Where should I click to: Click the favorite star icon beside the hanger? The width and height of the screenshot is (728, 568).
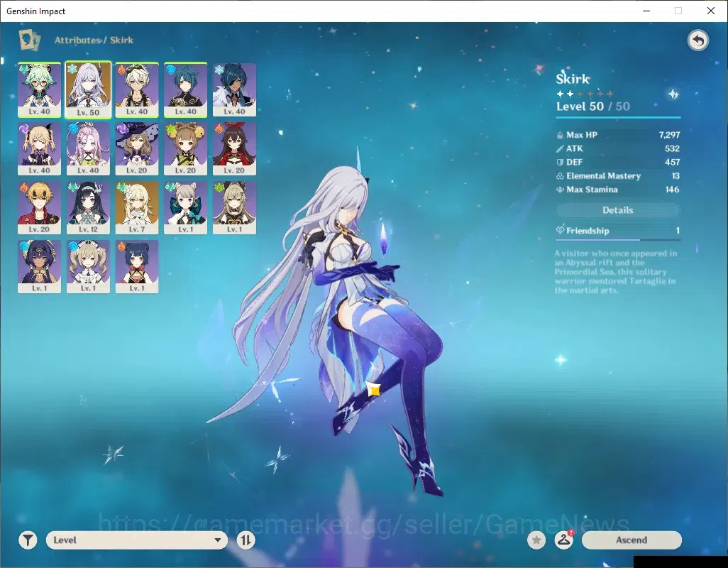point(536,540)
